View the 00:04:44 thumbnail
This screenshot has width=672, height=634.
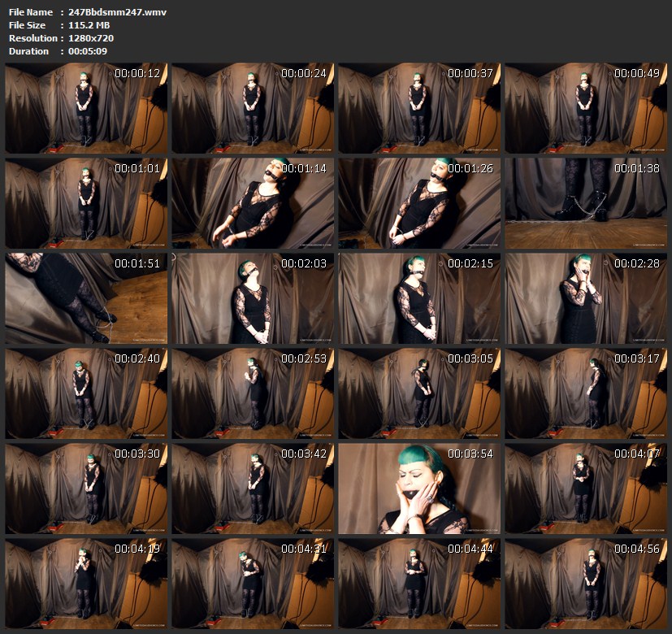[419, 584]
